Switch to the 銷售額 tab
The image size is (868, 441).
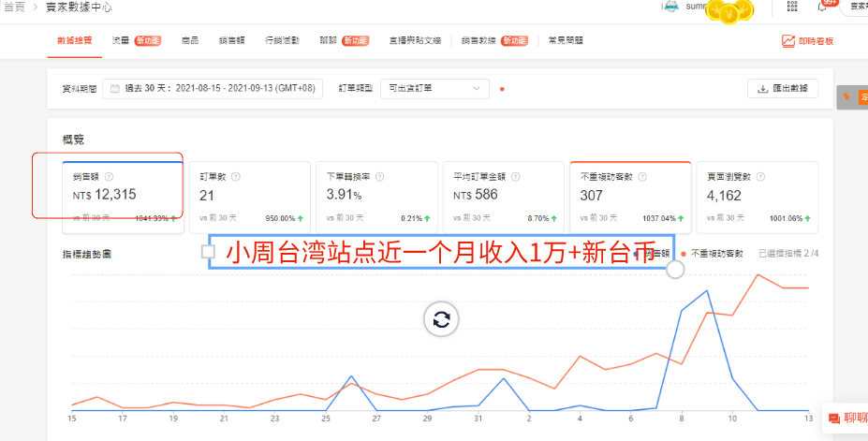click(231, 40)
